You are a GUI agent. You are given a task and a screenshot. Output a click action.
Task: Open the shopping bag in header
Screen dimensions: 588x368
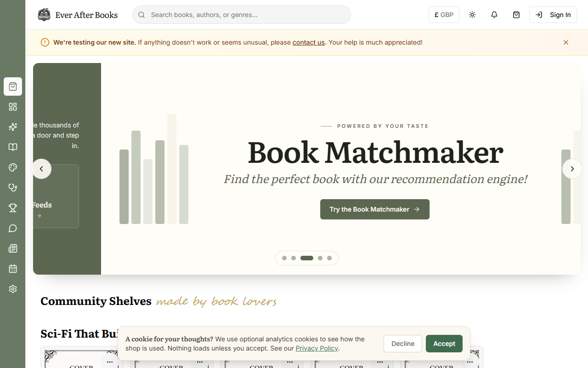[x=516, y=15]
